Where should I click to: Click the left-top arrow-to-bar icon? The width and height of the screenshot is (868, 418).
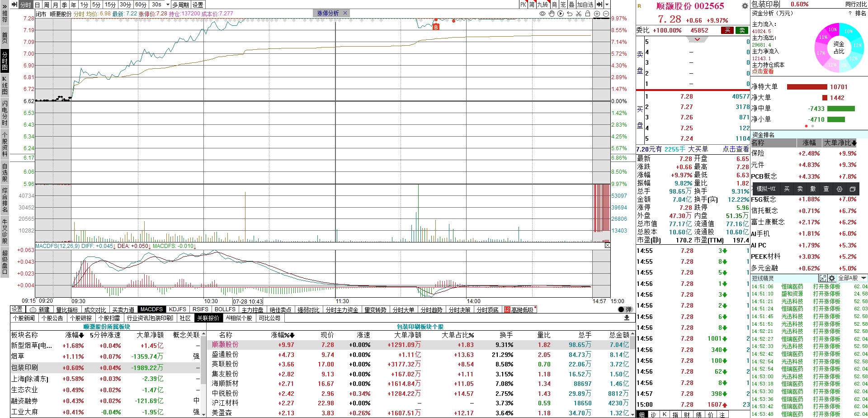tap(14, 5)
